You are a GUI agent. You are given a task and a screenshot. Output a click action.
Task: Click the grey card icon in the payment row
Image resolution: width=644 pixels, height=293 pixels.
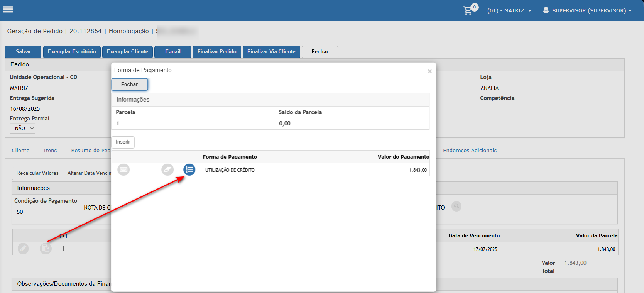click(x=123, y=169)
